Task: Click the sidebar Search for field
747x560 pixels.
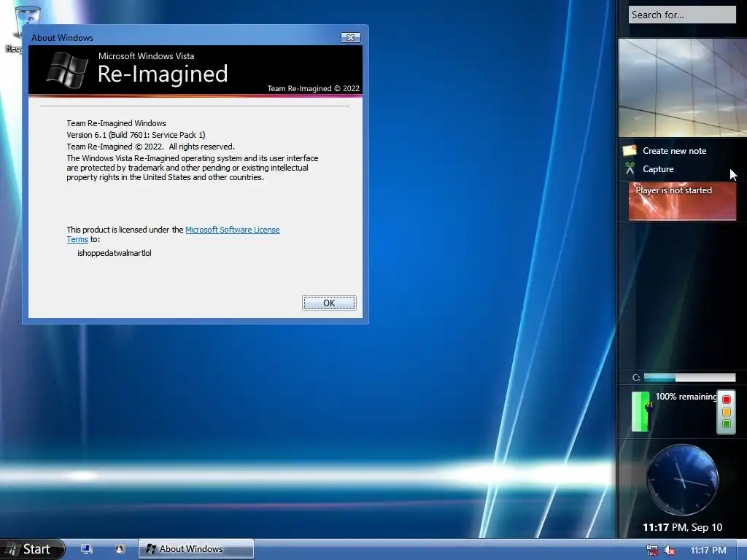Action: click(682, 15)
